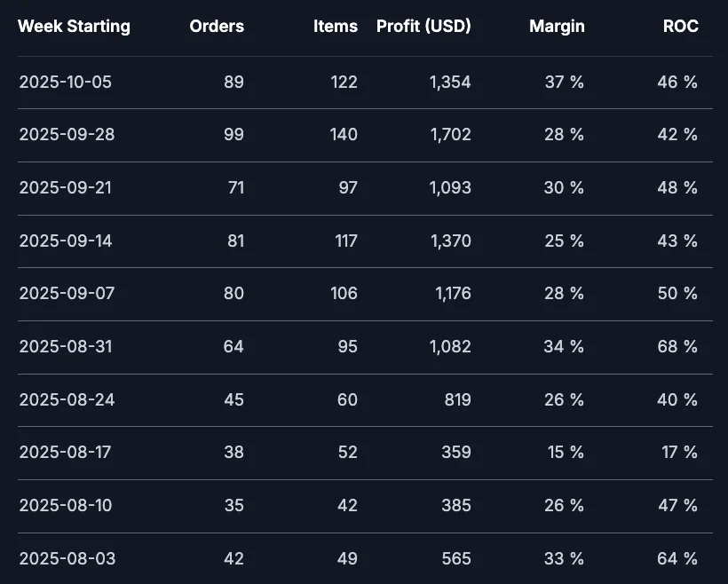Click the 2025-08-17 week date cell
This screenshot has width=728, height=584.
tap(66, 453)
